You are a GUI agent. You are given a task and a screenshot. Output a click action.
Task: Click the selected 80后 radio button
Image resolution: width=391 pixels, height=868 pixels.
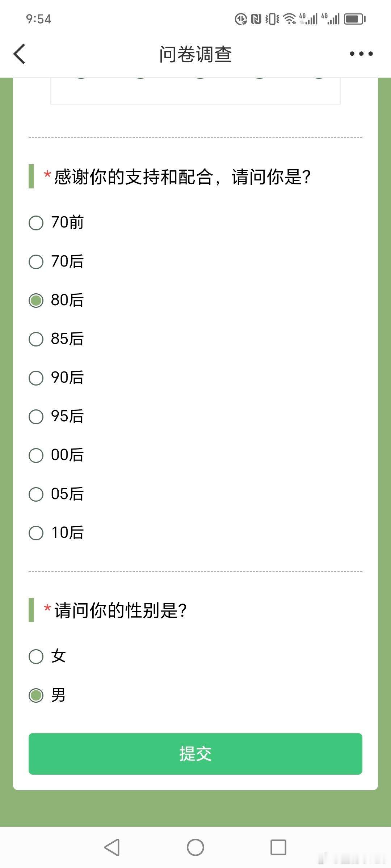point(36,300)
